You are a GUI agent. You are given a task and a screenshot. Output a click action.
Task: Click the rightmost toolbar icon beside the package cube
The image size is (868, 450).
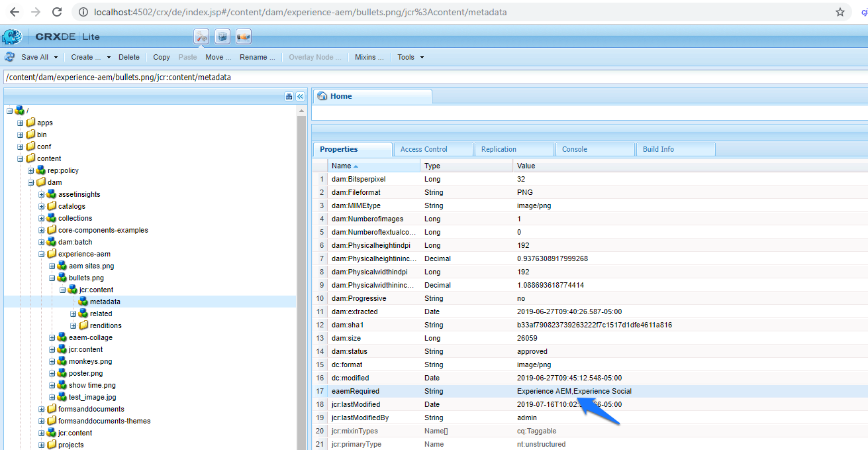pos(243,36)
